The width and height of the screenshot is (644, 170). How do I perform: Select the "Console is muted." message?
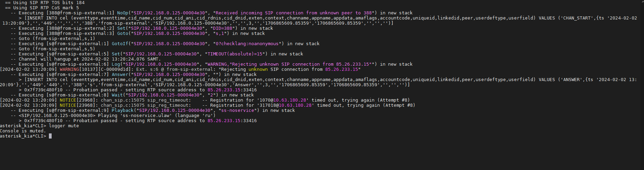tap(23, 131)
